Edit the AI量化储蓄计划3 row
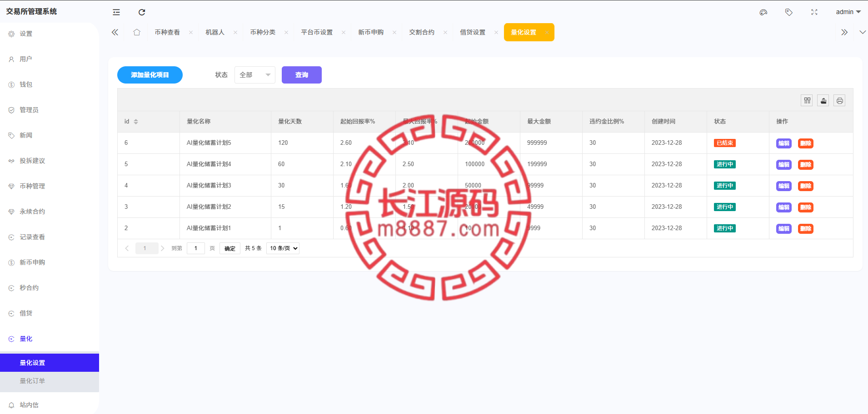The image size is (868, 414). [x=784, y=186]
